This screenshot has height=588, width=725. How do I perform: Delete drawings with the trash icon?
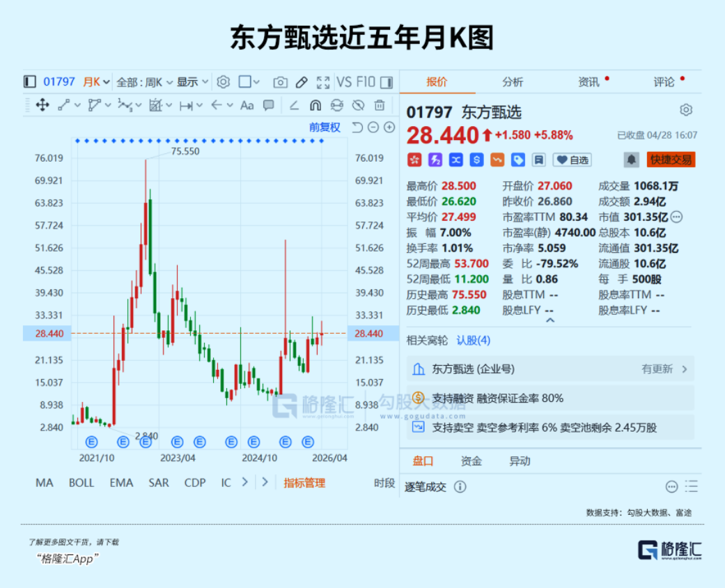(380, 105)
